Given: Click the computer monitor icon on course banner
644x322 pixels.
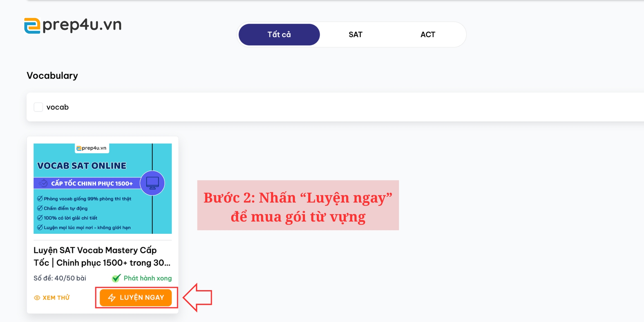Looking at the screenshot, I should 153,183.
